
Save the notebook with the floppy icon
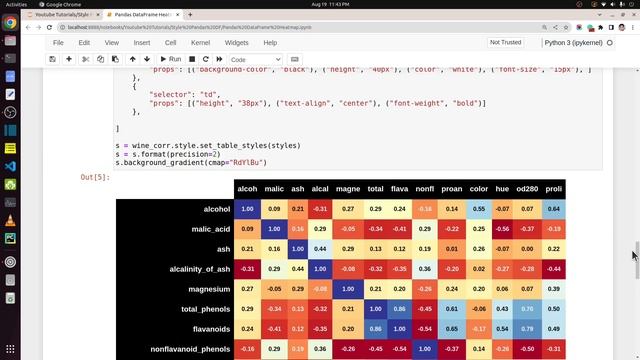tap(52, 59)
